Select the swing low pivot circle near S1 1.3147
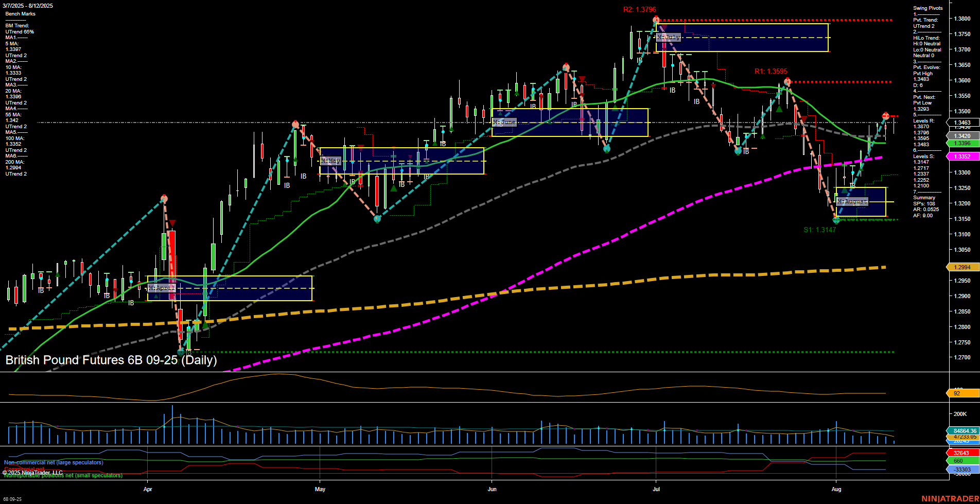Image resolution: width=980 pixels, height=504 pixels. coord(835,220)
